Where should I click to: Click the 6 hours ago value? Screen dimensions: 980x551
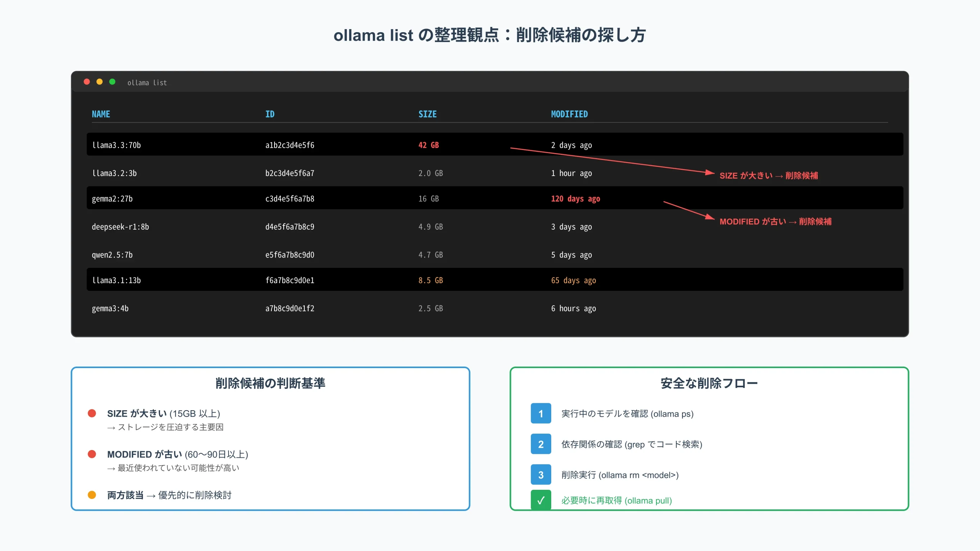coord(573,308)
